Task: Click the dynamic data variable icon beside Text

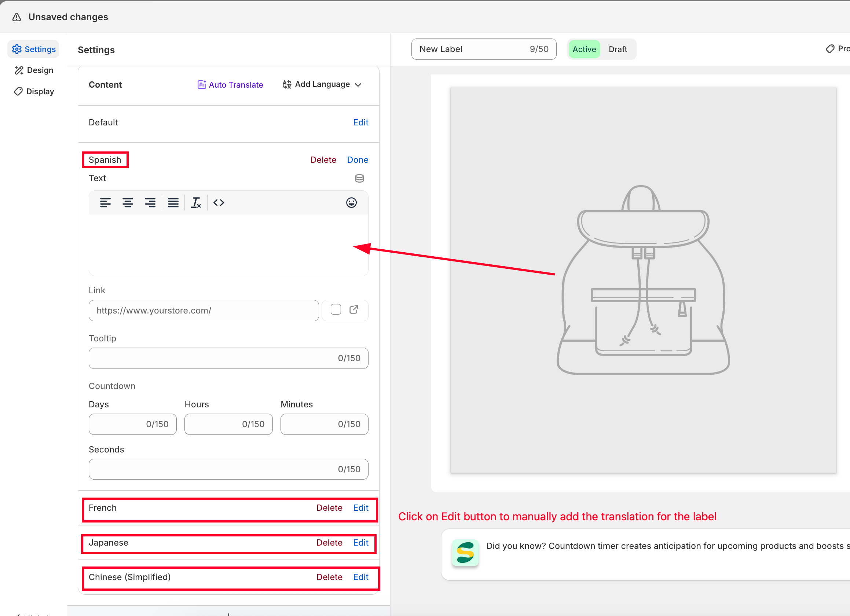Action: pyautogui.click(x=359, y=178)
